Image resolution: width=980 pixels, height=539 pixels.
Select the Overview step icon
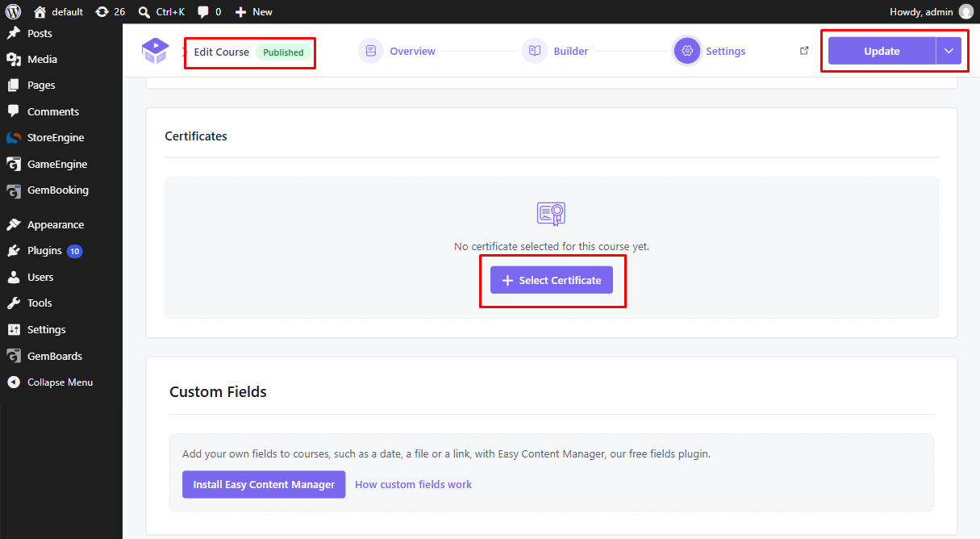[371, 51]
